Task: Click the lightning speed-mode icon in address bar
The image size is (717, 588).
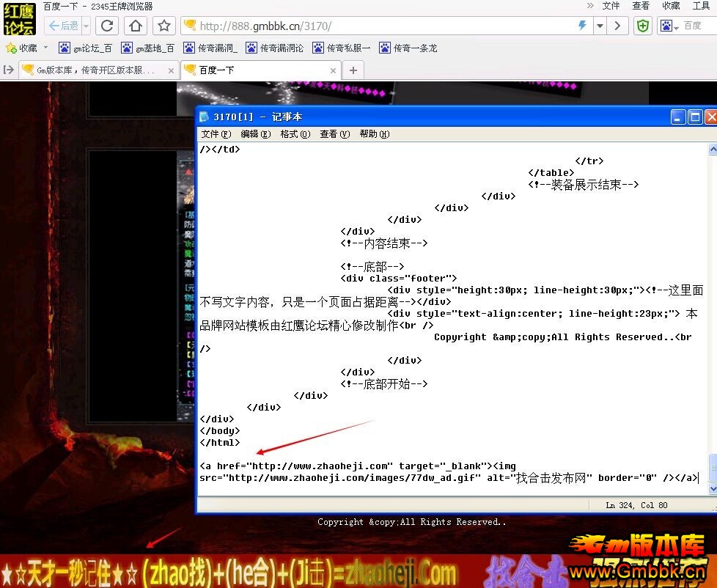Action: (583, 26)
